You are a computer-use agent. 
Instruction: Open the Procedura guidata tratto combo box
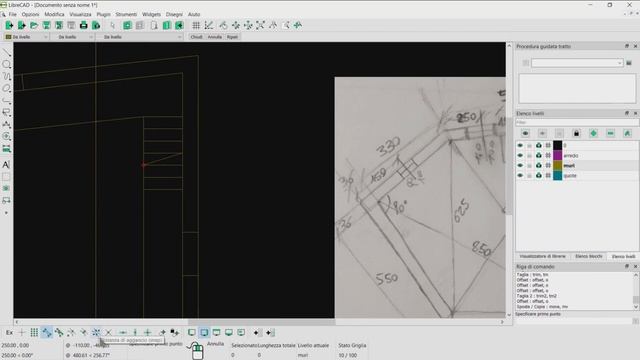click(577, 63)
